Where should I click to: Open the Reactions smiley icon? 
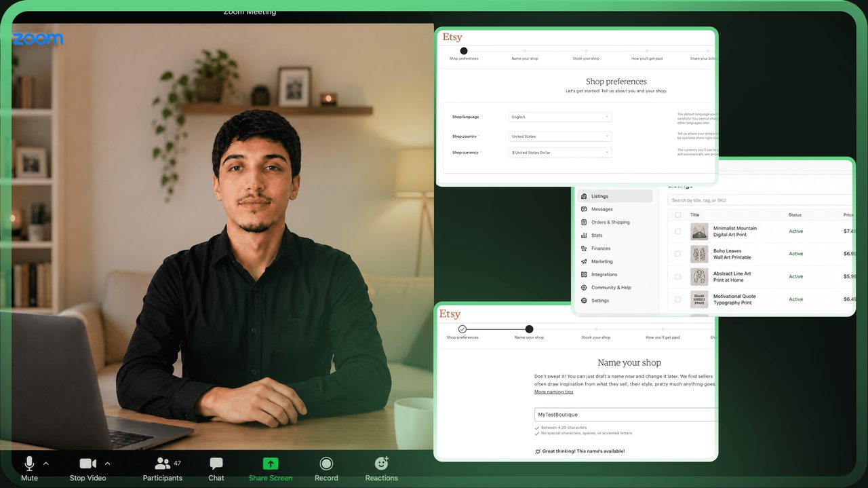(382, 464)
